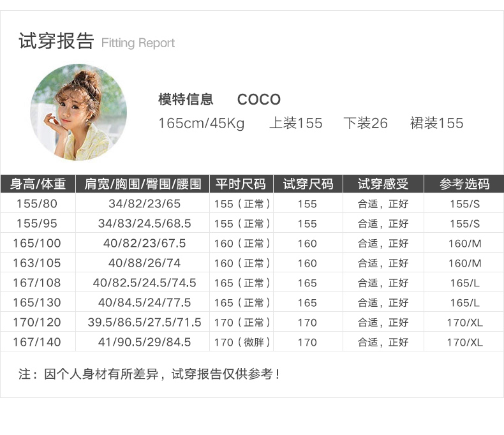Click the 170（微胖）usual size cell
The image size is (504, 435).
tap(242, 342)
